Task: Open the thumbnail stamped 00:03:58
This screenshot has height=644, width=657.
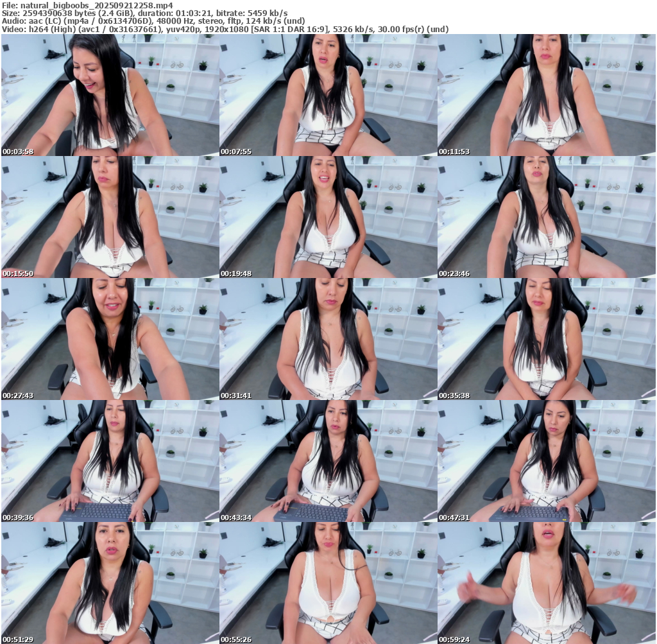Action: 110,95
